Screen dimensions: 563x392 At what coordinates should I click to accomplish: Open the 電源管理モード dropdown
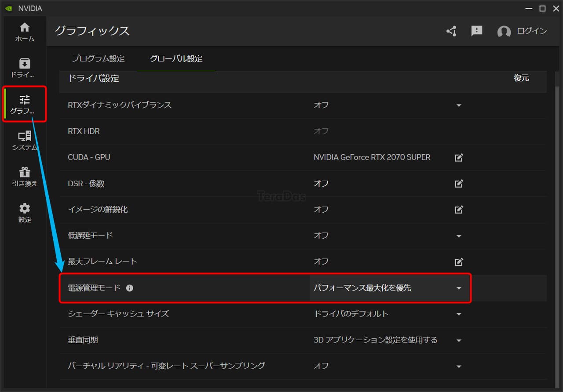(390, 288)
